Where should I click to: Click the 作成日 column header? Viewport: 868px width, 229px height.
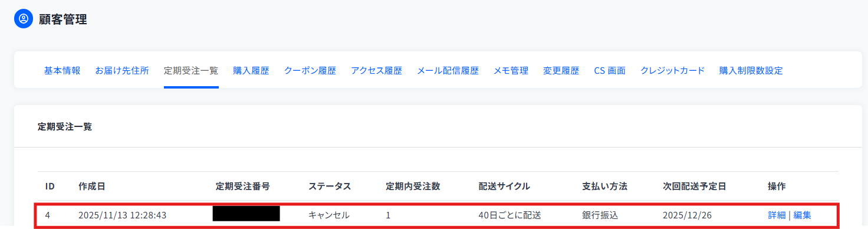coord(92,187)
